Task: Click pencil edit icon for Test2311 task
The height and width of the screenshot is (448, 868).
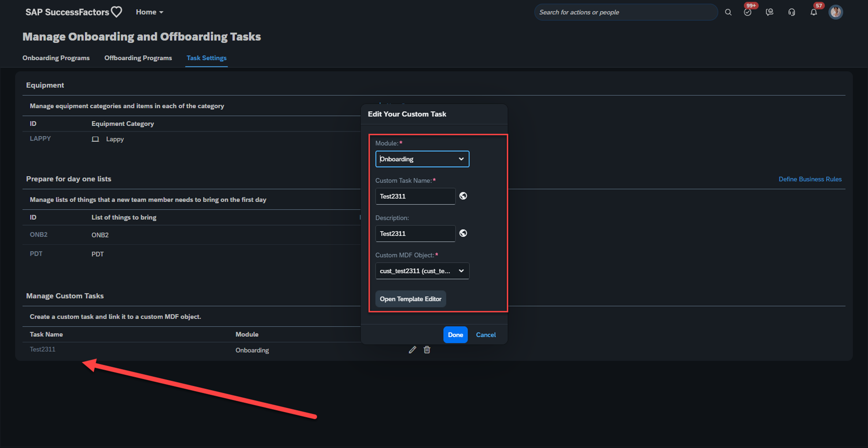Action: [x=412, y=350]
